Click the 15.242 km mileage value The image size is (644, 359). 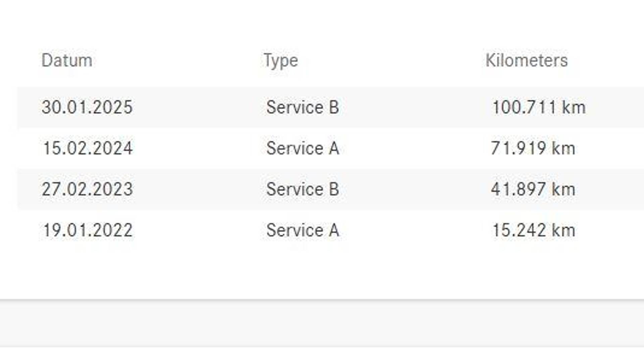[x=533, y=230]
